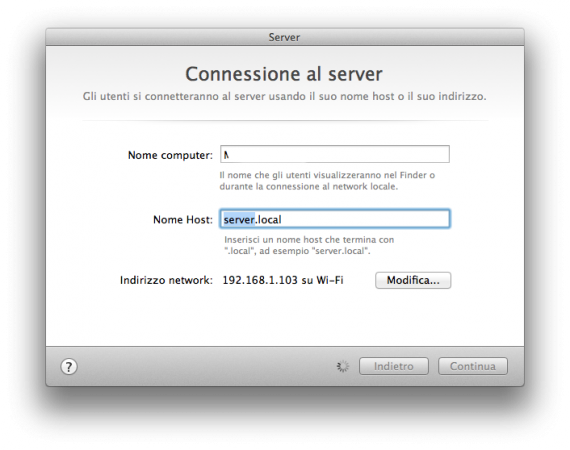Viewport: 570px width, 450px height.
Task: Click the hint text about Finder visibility
Action: [327, 181]
